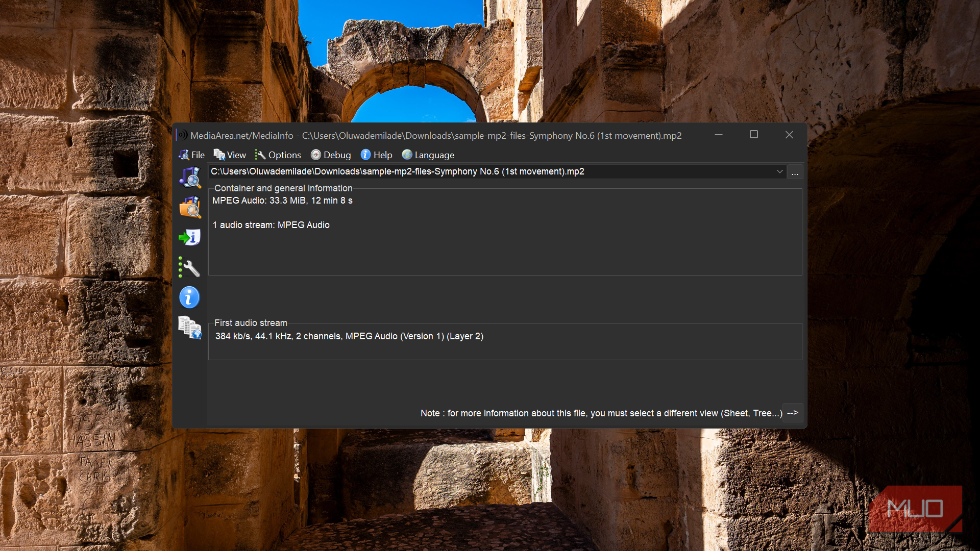The height and width of the screenshot is (551, 980).
Task: Open the Help menu
Action: [x=376, y=155]
